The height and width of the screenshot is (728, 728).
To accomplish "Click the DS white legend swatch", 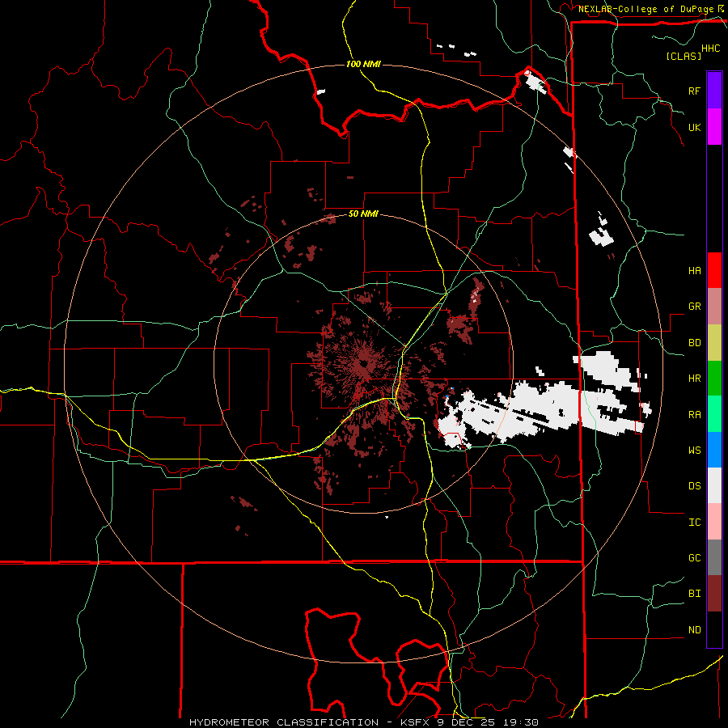I will 714,485.
